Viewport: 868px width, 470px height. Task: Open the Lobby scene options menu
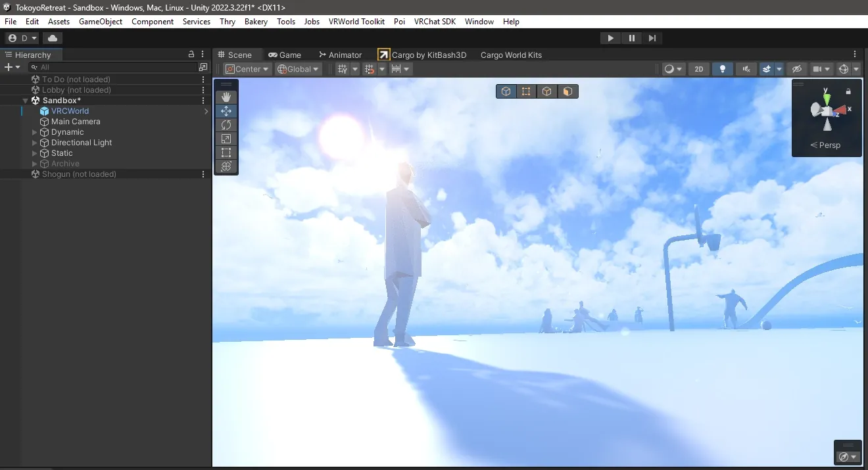coord(203,90)
